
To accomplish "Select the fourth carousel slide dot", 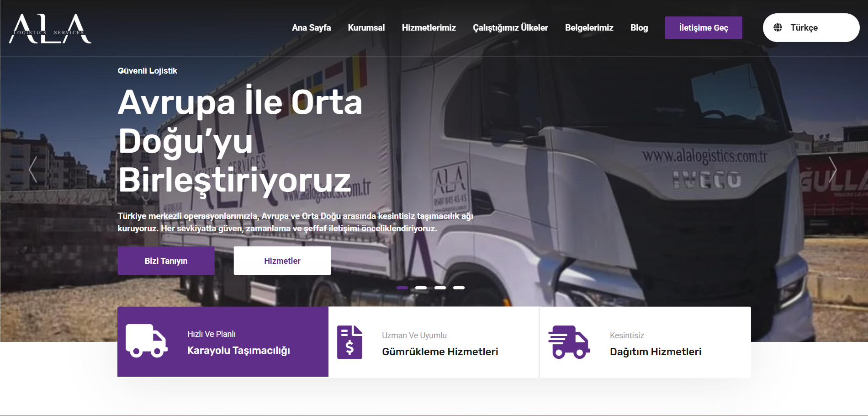I will tap(460, 288).
